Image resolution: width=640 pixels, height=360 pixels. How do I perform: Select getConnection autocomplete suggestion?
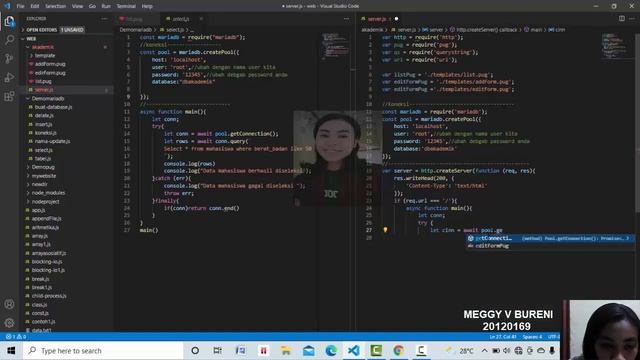pos(551,238)
